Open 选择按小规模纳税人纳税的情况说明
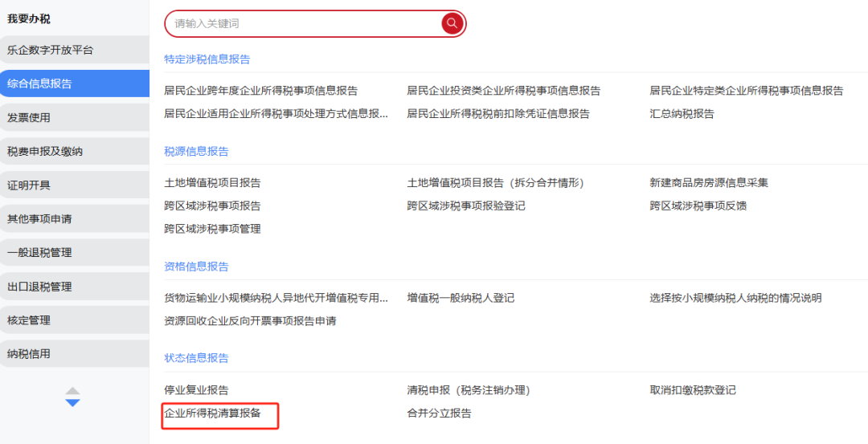This screenshot has width=868, height=444. (735, 299)
